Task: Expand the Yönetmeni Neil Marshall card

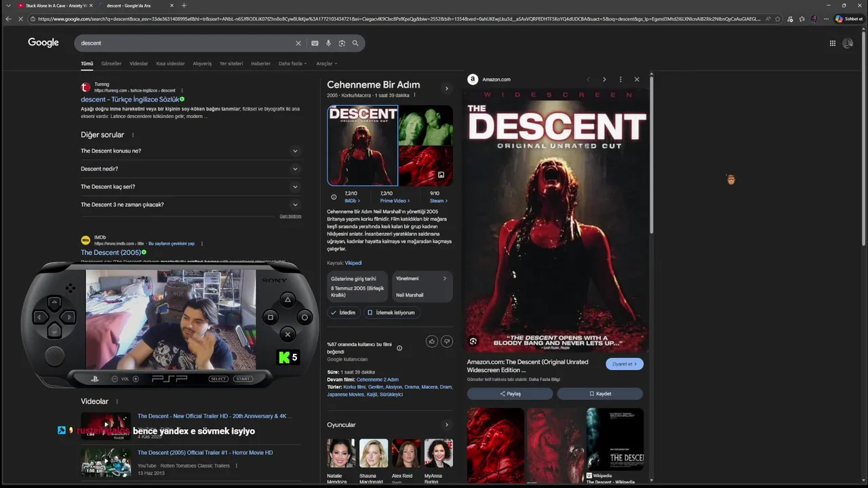Action: click(x=422, y=287)
